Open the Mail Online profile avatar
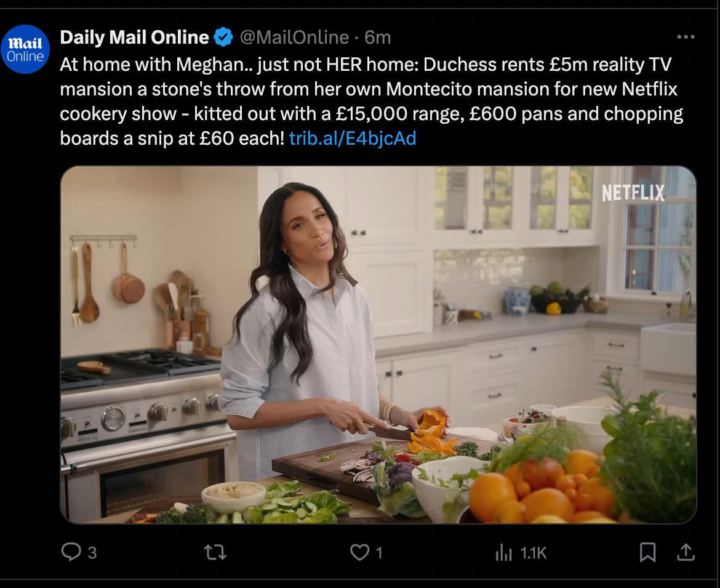This screenshot has width=720, height=588. point(25,49)
